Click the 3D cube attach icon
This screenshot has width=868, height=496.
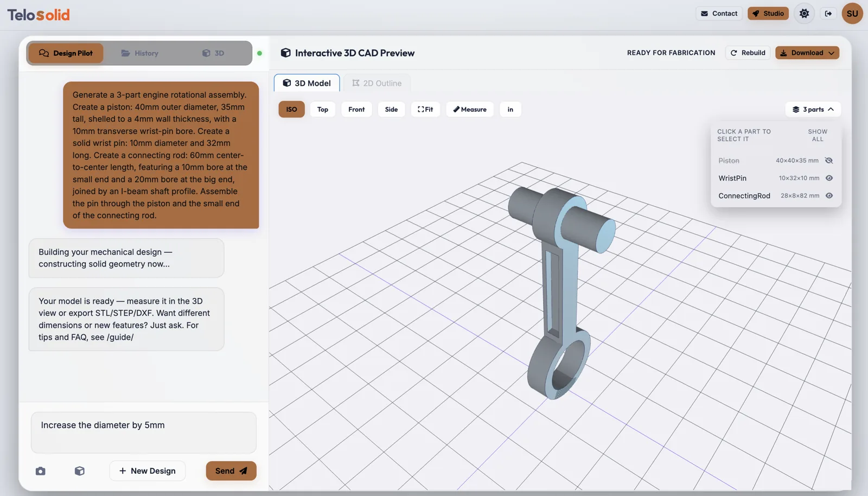pyautogui.click(x=80, y=471)
